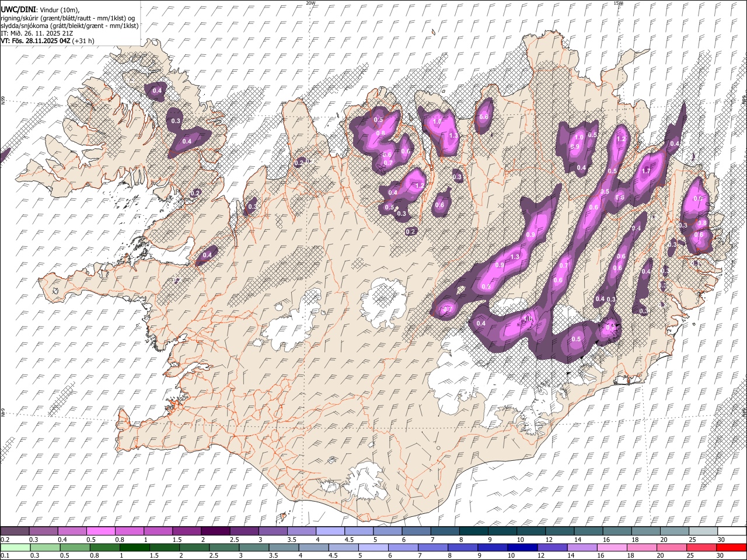
Task: Click the 'VT: Fös. 28.11.2025 04Z (+31 h)' line
Action: (47, 41)
